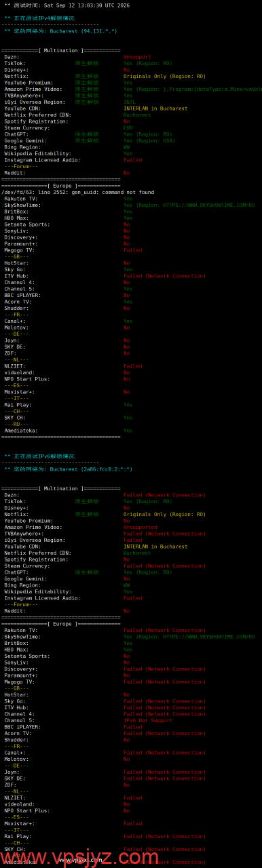The width and height of the screenshot is (262, 868).
Task: Click the "Failed" result for BBC iPLAYER under IPv6
Action: [133, 727]
